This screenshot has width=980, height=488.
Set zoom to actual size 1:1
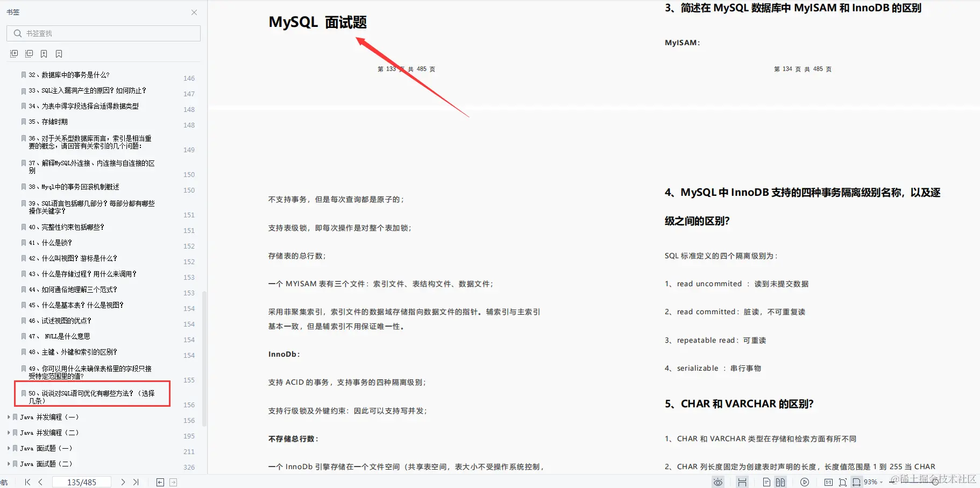(829, 483)
